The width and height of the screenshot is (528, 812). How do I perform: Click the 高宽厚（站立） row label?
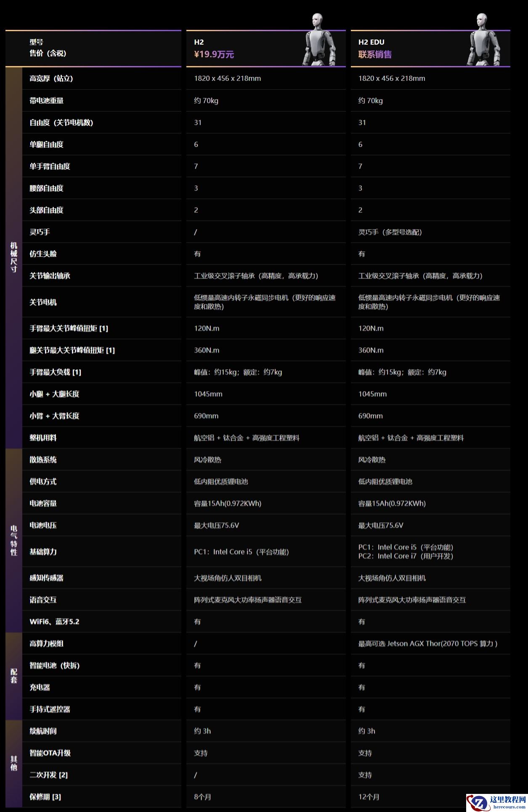(x=51, y=79)
